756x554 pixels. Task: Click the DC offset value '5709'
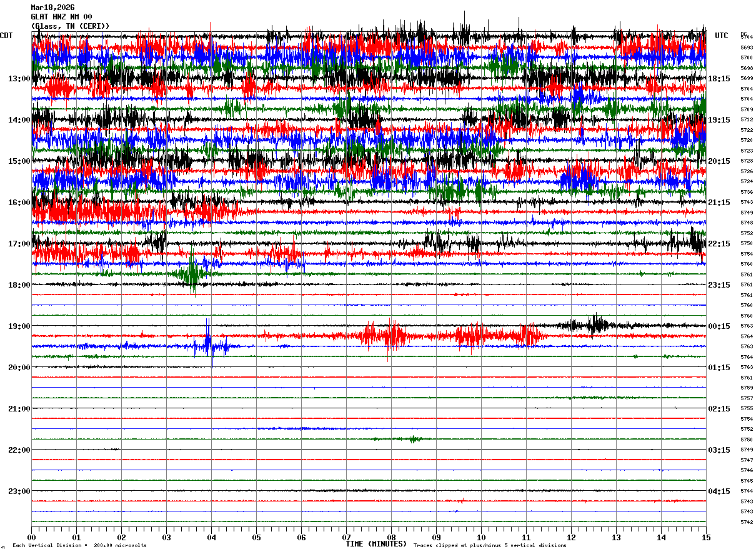coord(747,109)
